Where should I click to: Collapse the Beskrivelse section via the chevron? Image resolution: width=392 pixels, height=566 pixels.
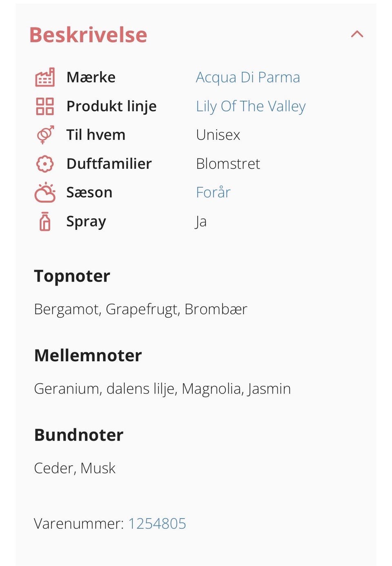click(357, 34)
